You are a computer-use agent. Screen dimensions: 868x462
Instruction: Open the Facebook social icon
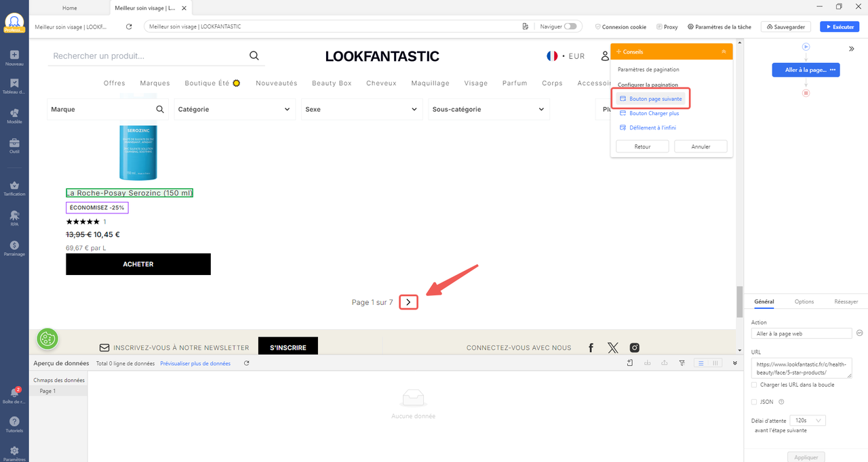[591, 348]
